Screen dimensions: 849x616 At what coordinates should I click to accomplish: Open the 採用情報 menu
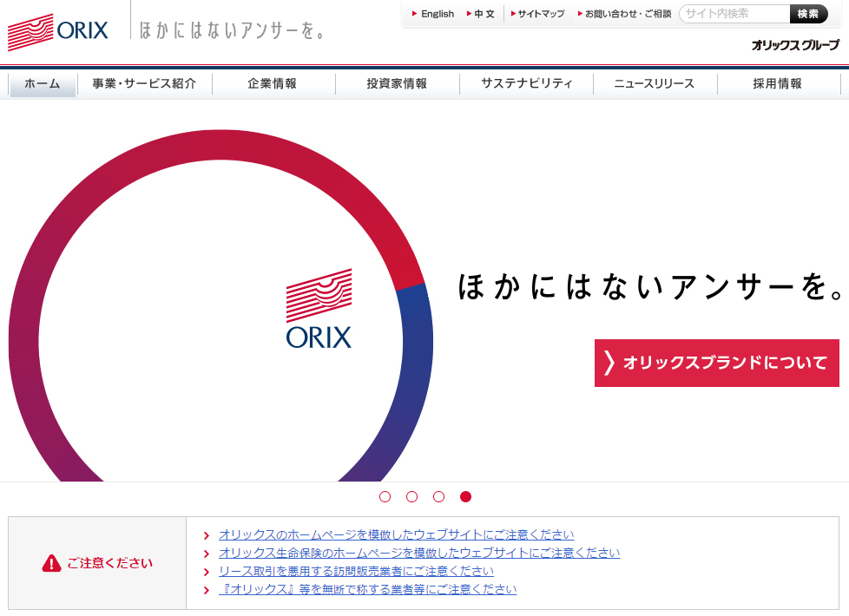[x=778, y=84]
